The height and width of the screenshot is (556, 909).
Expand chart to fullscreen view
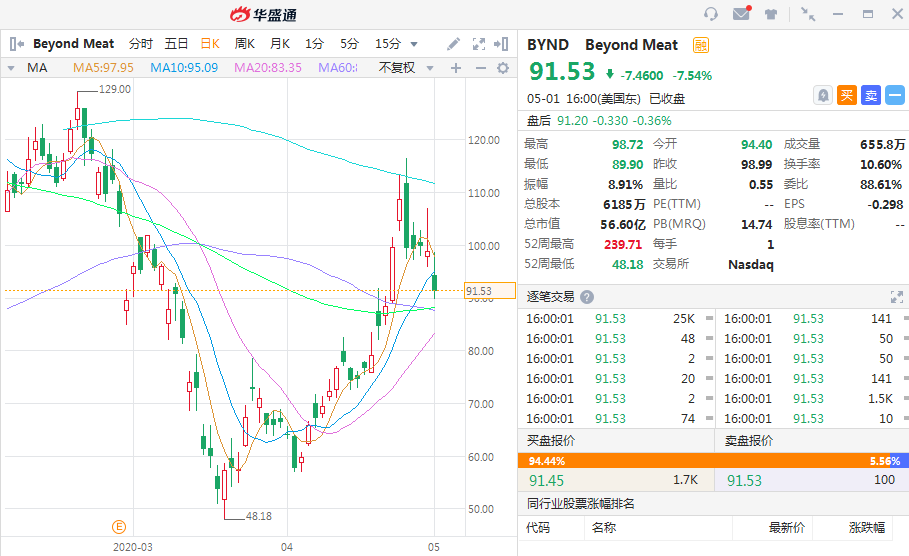[478, 44]
